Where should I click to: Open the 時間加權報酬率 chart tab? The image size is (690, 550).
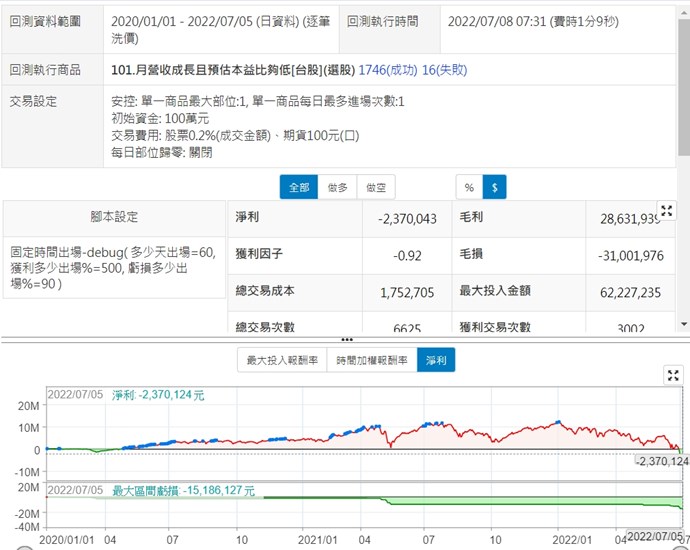(371, 360)
